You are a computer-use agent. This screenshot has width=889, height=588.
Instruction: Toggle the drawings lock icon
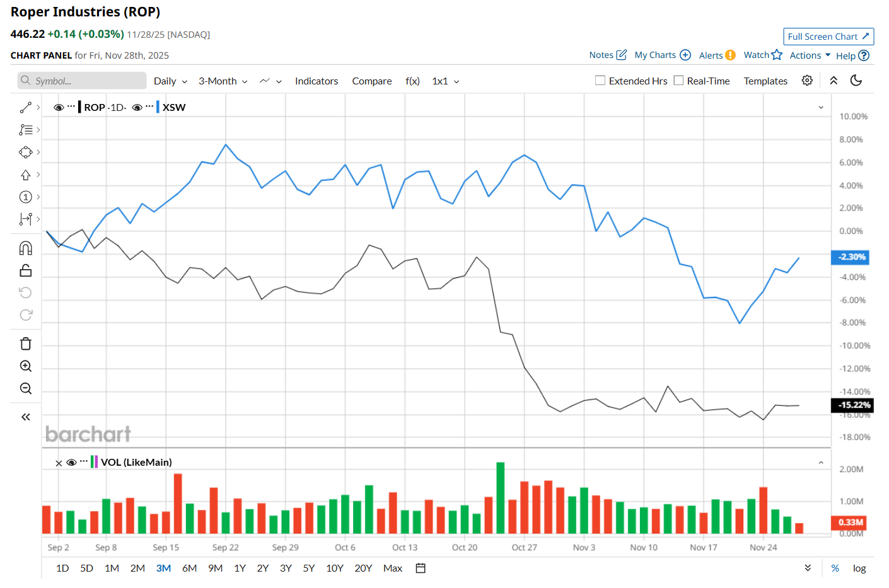pyautogui.click(x=26, y=270)
